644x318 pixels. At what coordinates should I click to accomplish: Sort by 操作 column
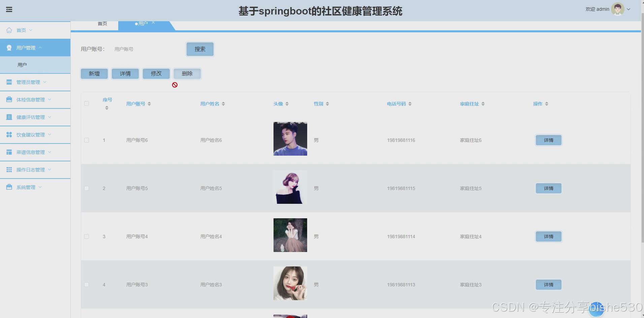point(547,104)
